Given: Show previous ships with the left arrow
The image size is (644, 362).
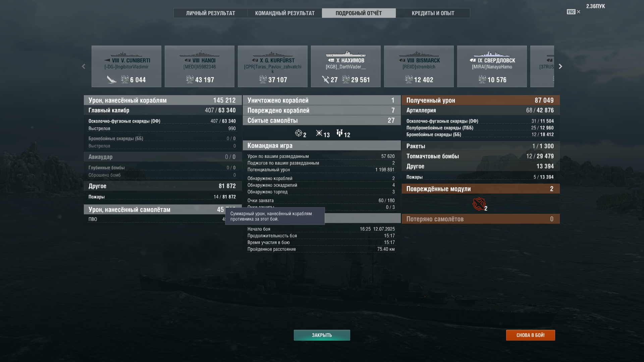Looking at the screenshot, I should click(84, 66).
